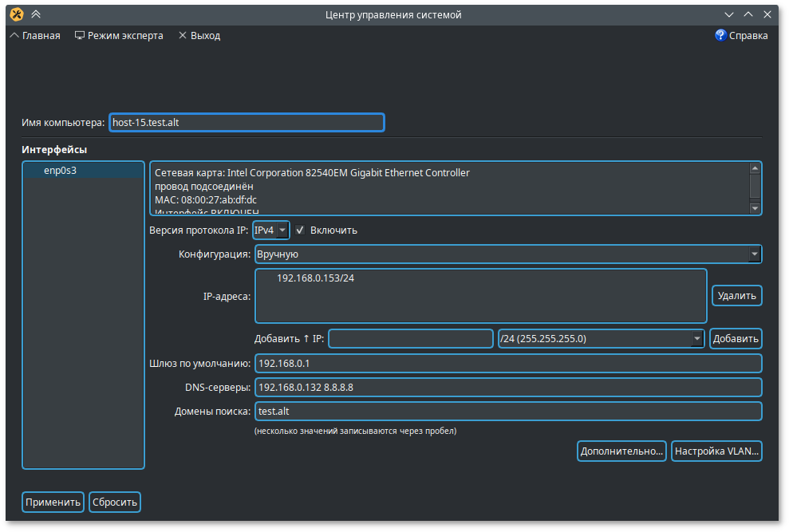Click the Exit X icon in the menu

point(183,35)
